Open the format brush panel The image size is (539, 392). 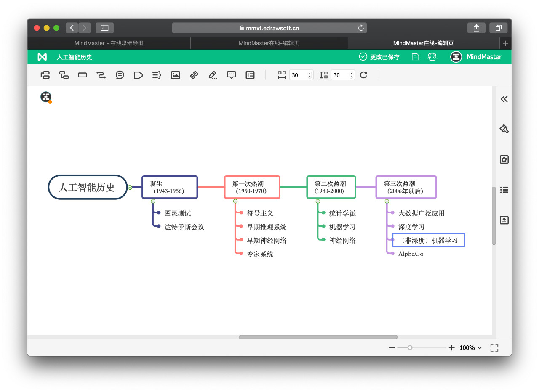click(x=504, y=129)
